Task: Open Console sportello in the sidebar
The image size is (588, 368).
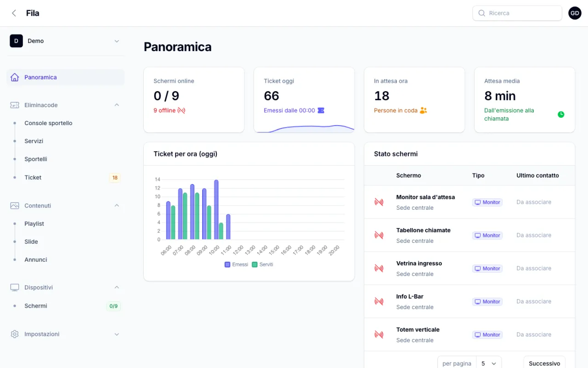Action: (x=65, y=123)
